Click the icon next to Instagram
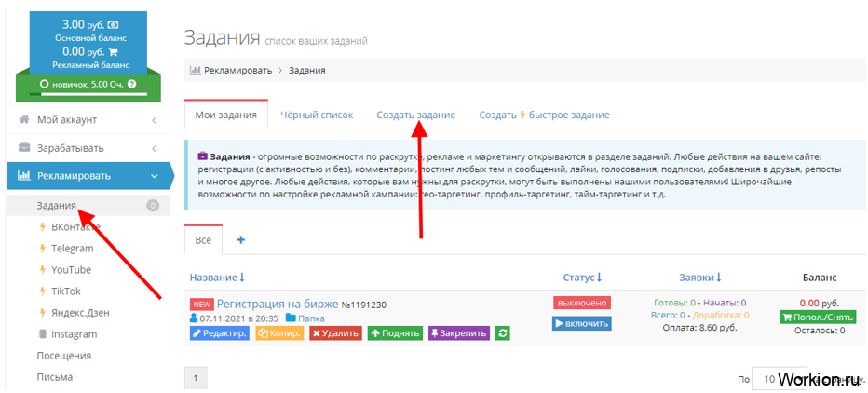This screenshot has width=868, height=393. [42, 334]
